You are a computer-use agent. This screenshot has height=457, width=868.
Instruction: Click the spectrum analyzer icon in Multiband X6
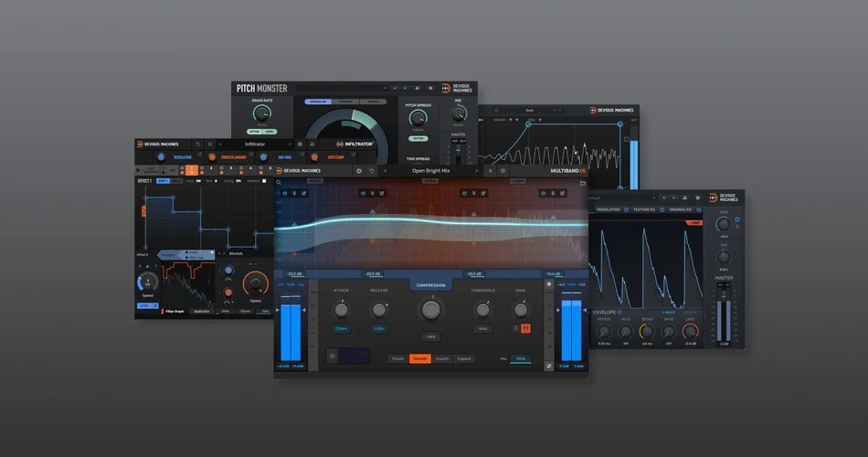click(583, 182)
